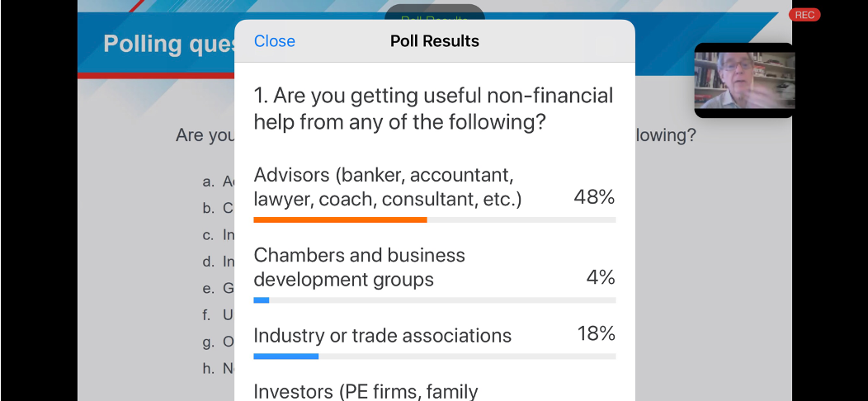Click the Industry or trade associations bar
Screen dimensions: 868x401
point(435,356)
